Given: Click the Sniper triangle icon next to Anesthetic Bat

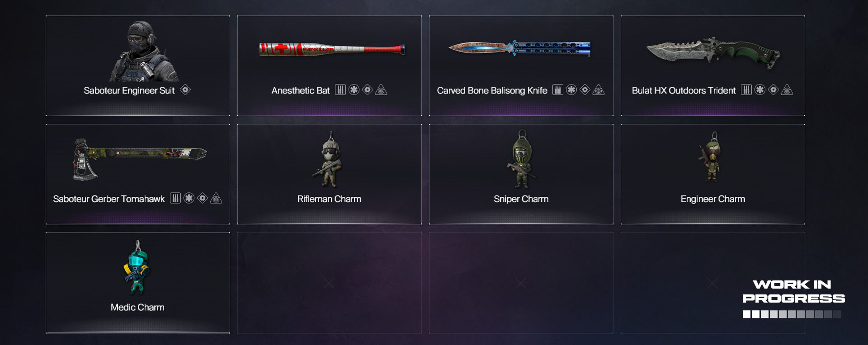Looking at the screenshot, I should click(381, 90).
